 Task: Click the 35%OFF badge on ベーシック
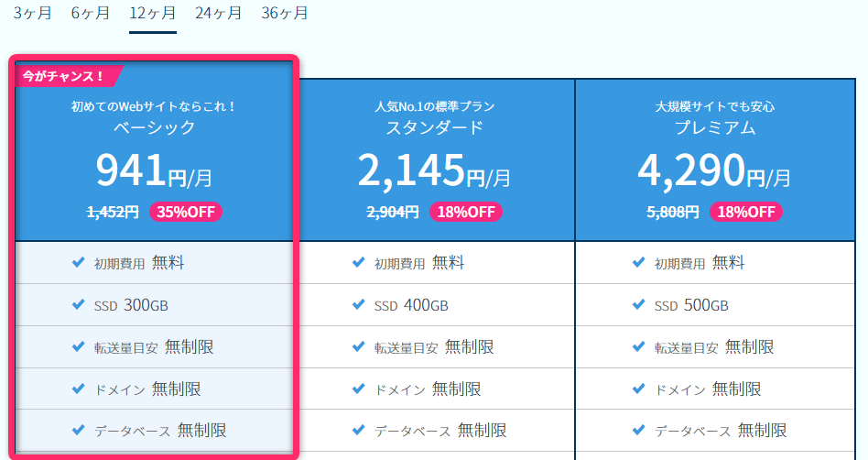tap(186, 212)
